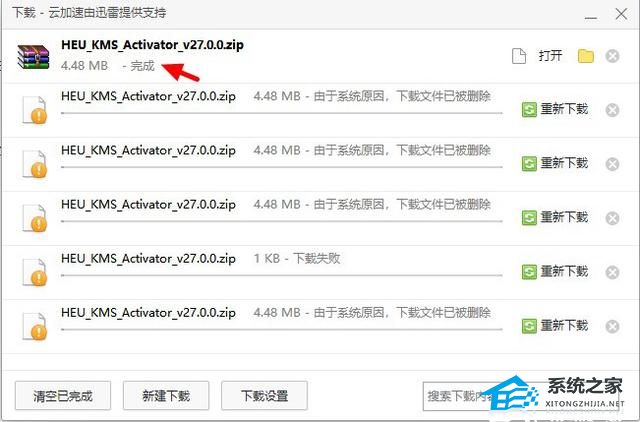The height and width of the screenshot is (422, 640).
Task: Click 清空已完成 to clear finished downloads
Action: (63, 395)
